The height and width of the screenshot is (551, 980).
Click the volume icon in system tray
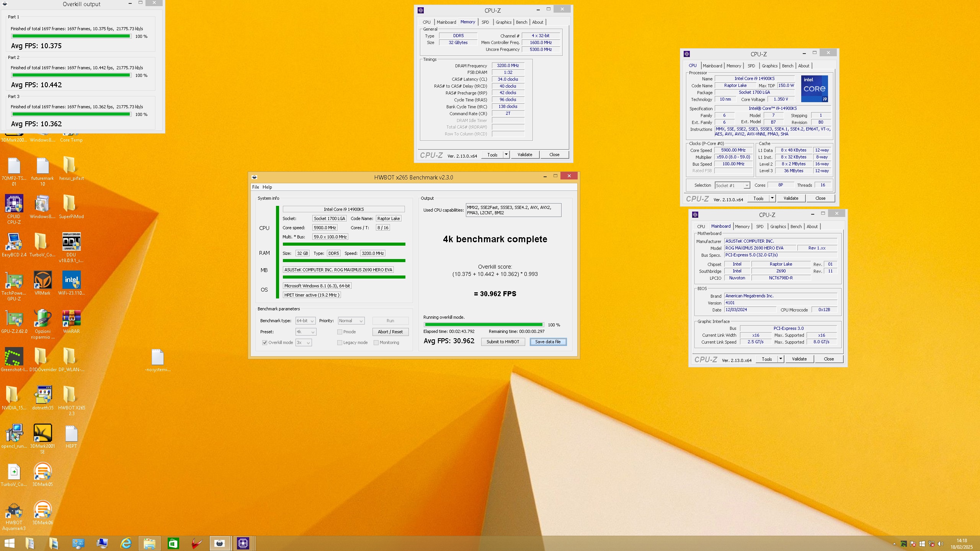pyautogui.click(x=941, y=544)
